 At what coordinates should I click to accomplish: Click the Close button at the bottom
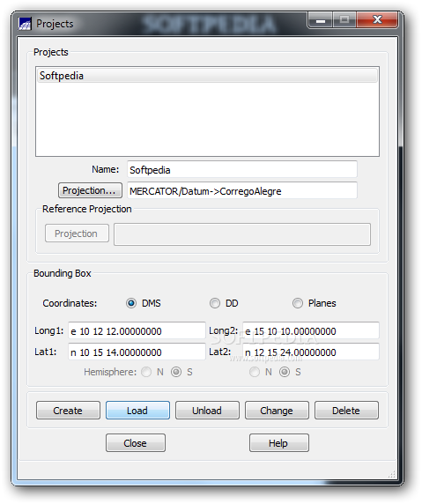pyautogui.click(x=136, y=443)
